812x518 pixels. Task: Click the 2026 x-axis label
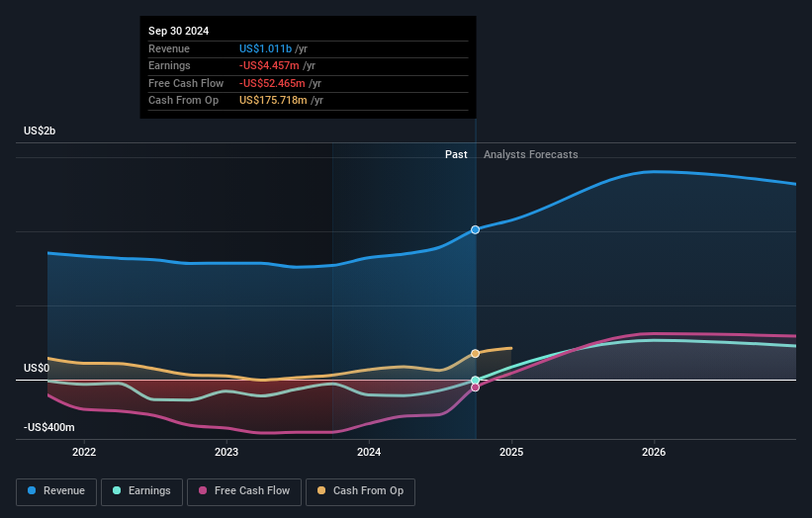tap(654, 452)
